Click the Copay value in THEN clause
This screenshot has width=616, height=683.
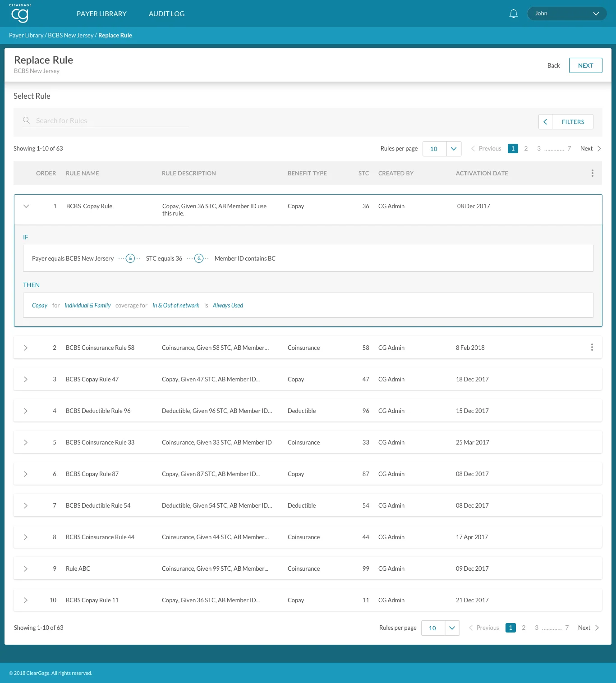click(40, 305)
